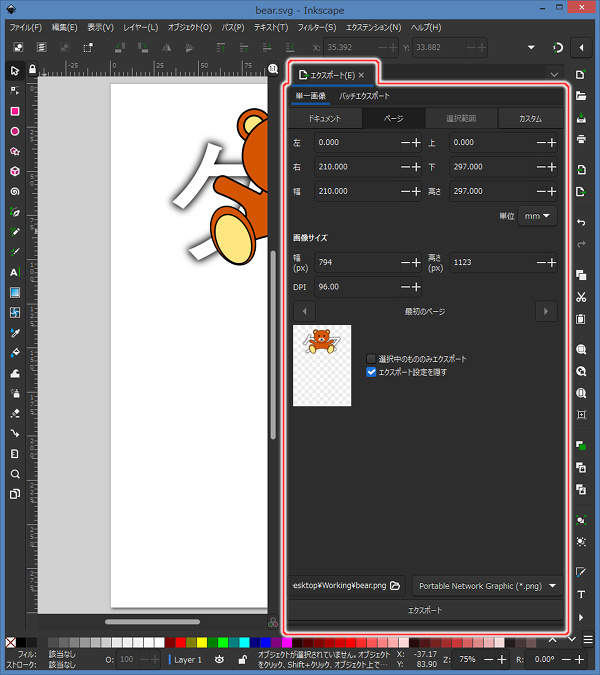600x675 pixels.
Task: Click the エクスポート button
Action: (425, 610)
